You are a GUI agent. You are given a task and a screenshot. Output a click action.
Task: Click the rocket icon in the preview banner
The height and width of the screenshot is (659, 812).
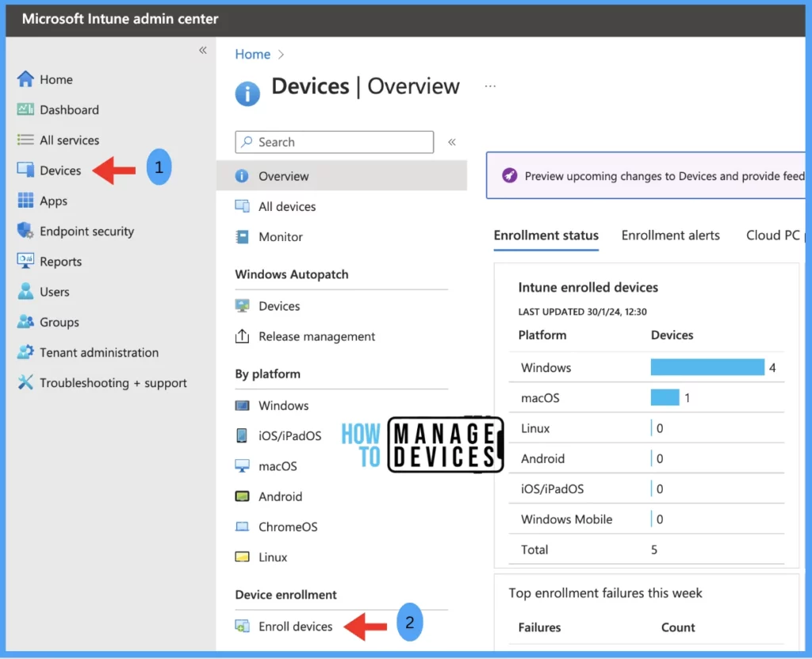(510, 175)
